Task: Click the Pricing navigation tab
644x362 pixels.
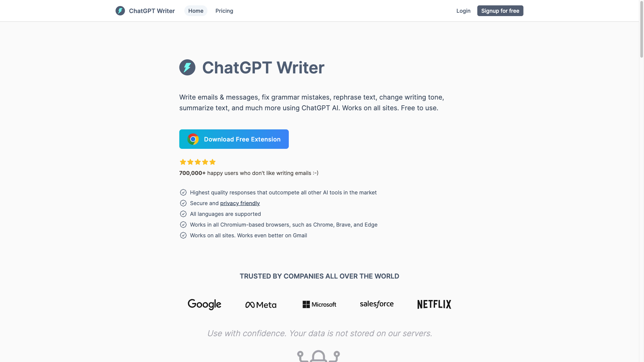Action: [x=224, y=11]
